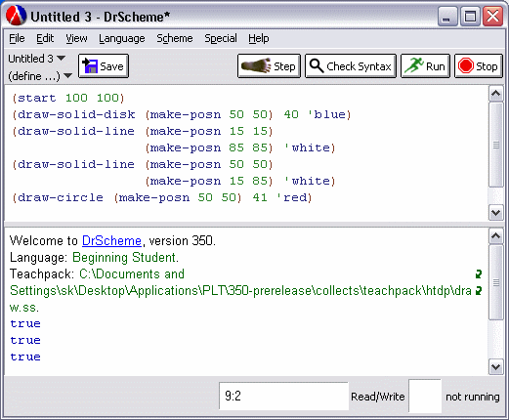Click the 'red symbol in the code

point(292,197)
